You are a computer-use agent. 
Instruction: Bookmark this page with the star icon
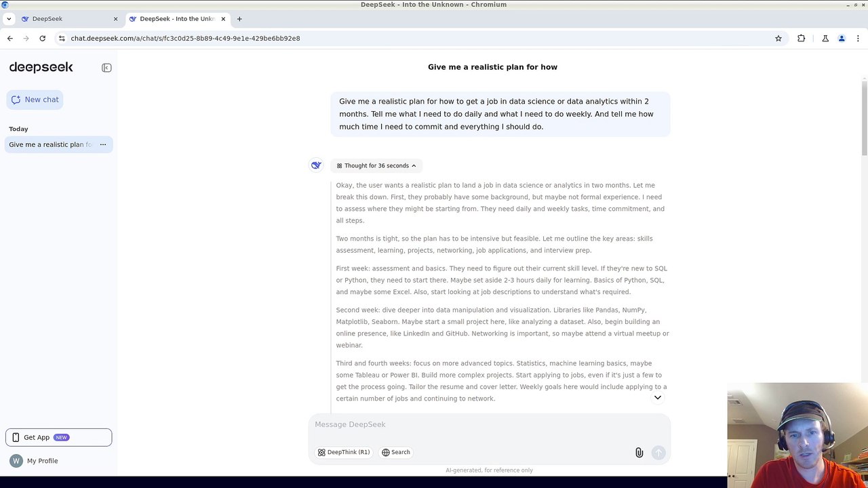(x=778, y=39)
